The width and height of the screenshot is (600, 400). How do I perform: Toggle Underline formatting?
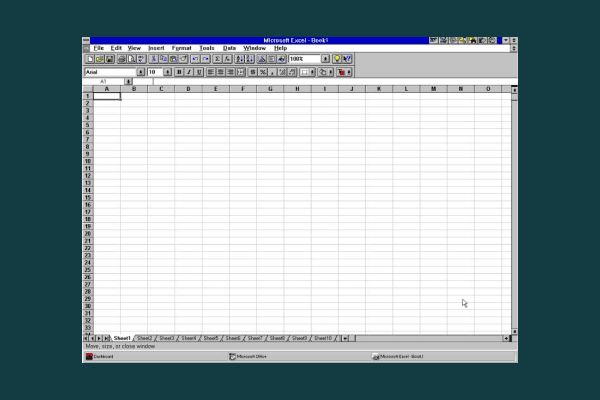pyautogui.click(x=199, y=72)
